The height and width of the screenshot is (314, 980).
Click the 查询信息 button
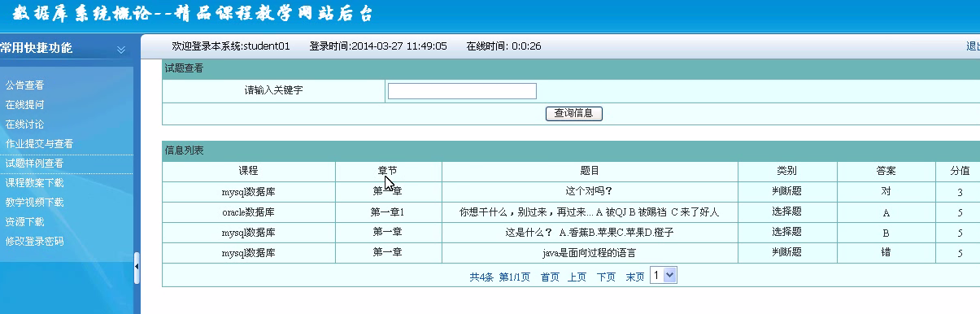[573, 113]
